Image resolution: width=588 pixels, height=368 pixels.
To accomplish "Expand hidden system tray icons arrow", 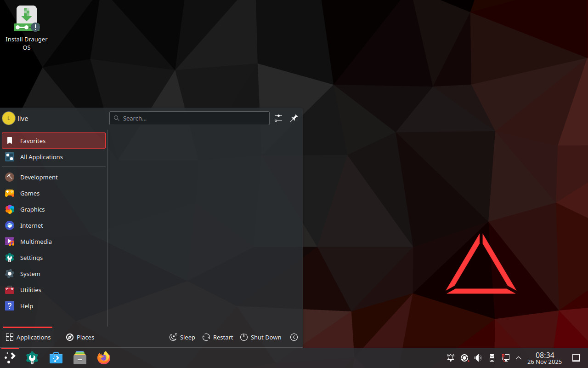I will [519, 358].
